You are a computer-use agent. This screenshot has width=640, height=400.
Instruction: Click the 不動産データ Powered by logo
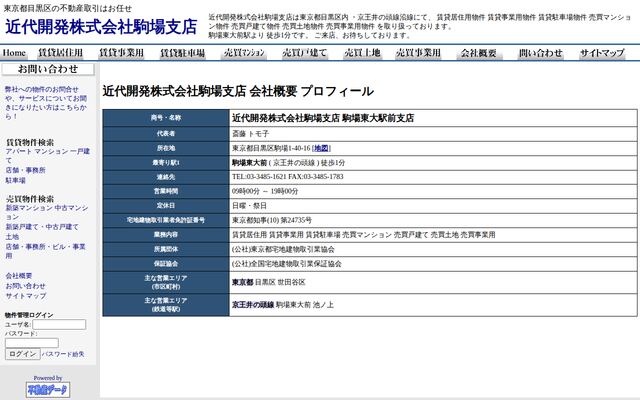pos(48,389)
